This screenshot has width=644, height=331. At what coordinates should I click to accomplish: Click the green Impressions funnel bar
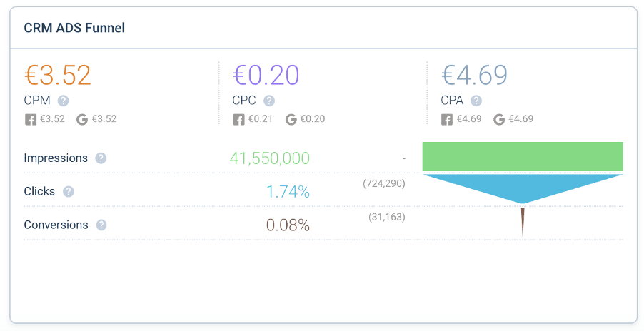click(x=523, y=157)
